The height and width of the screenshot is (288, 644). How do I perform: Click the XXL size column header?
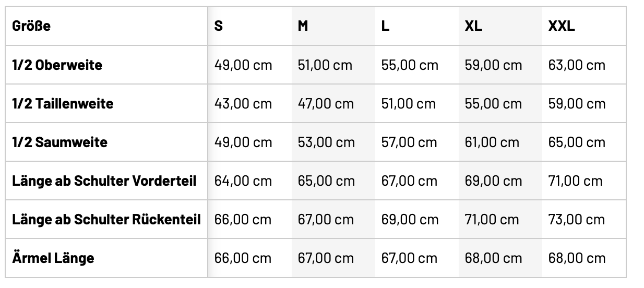coord(562,26)
